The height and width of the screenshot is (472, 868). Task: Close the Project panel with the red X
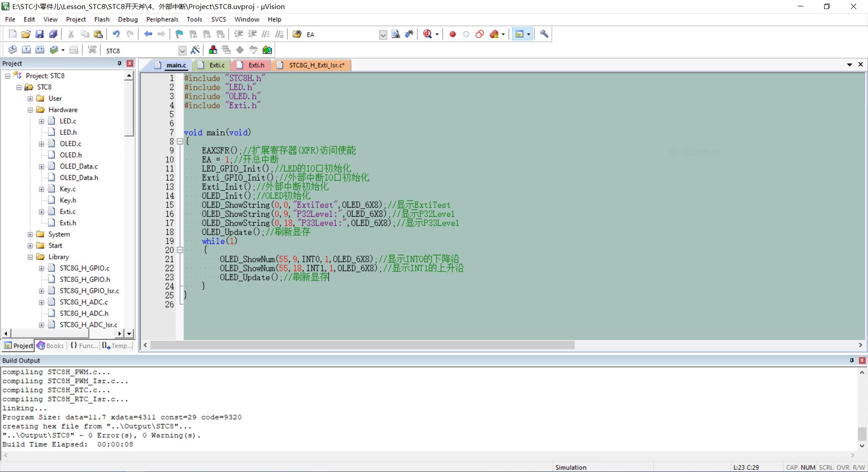click(130, 63)
